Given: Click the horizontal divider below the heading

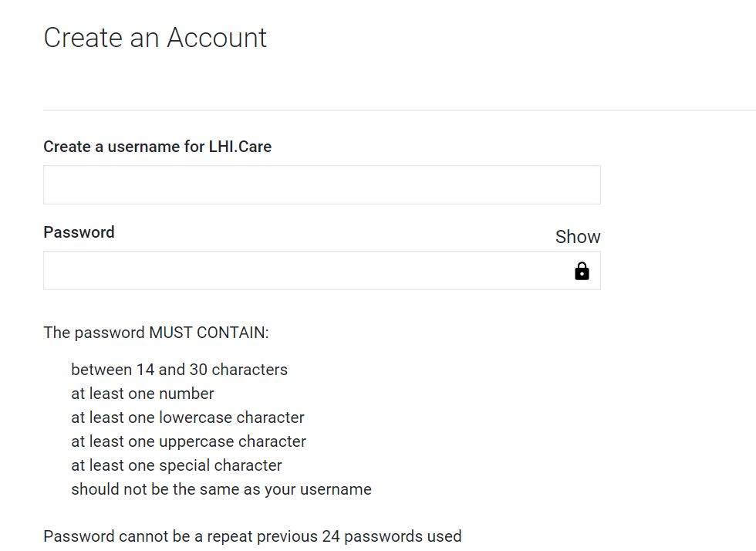Looking at the screenshot, I should (x=400, y=110).
